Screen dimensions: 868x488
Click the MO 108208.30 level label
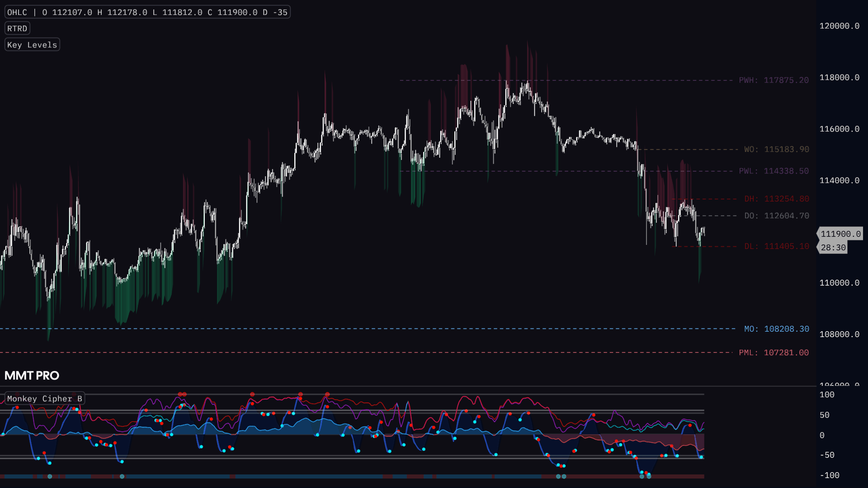pos(776,329)
